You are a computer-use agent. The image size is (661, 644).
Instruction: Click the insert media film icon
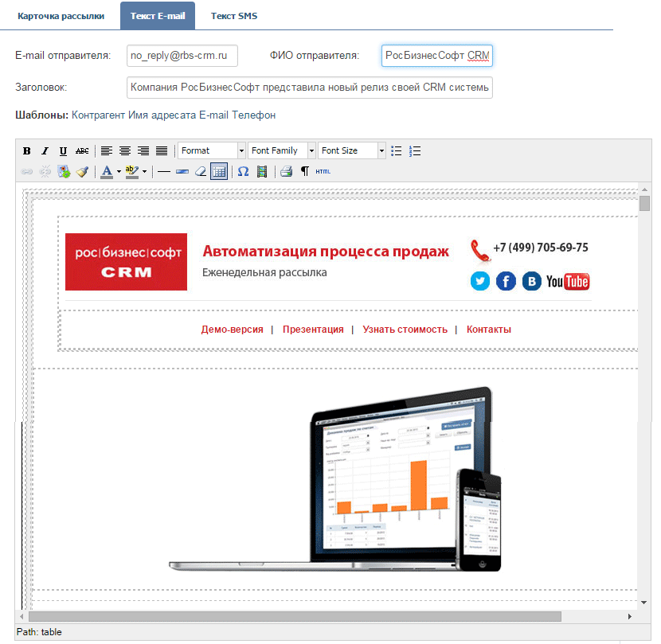261,171
